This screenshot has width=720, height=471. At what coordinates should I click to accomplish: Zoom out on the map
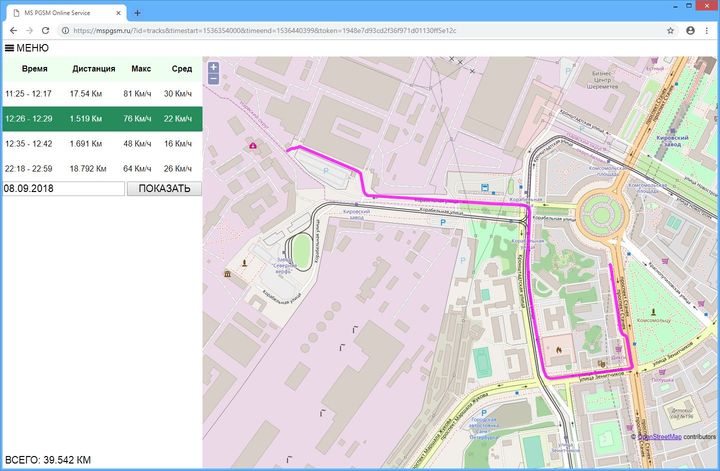(213, 78)
